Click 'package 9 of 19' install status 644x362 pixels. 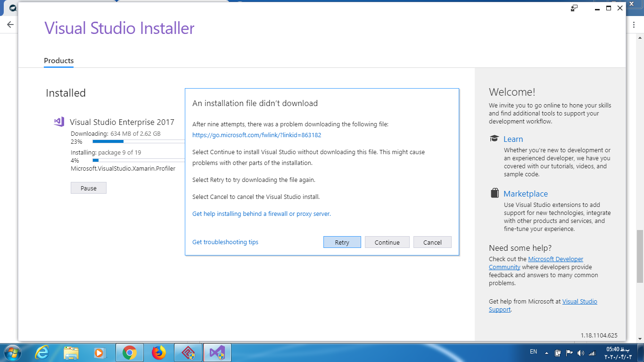[119, 152]
